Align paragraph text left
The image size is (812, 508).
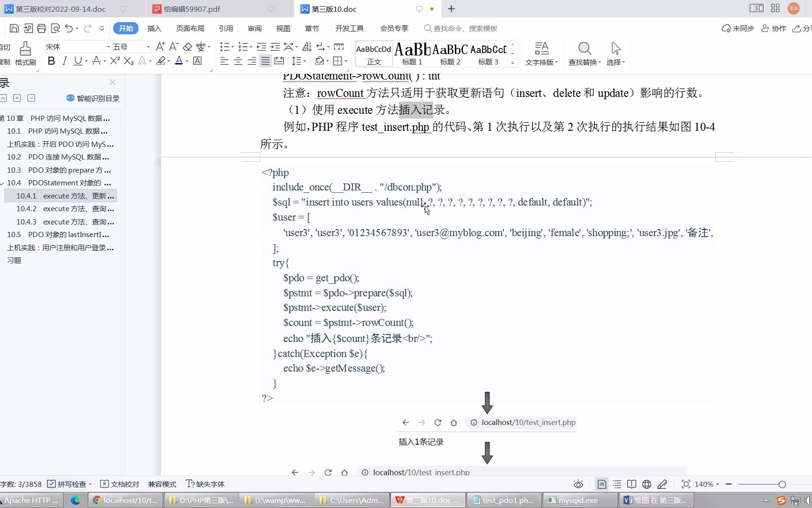click(x=225, y=61)
